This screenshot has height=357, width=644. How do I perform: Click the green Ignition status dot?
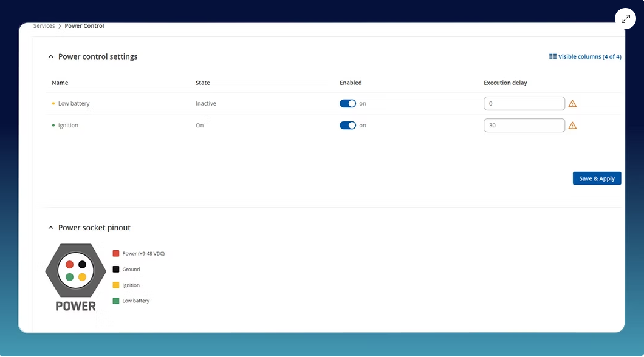coord(53,126)
